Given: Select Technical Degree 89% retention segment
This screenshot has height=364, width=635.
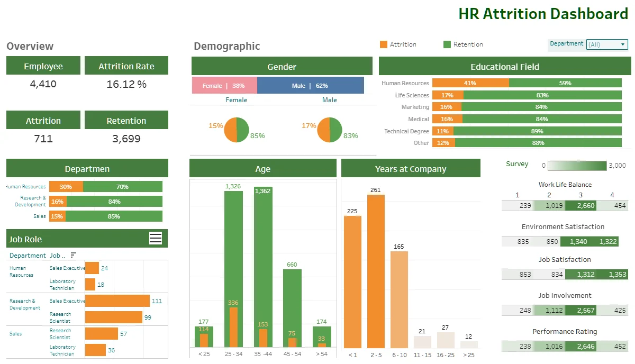Looking at the screenshot, I should [537, 131].
